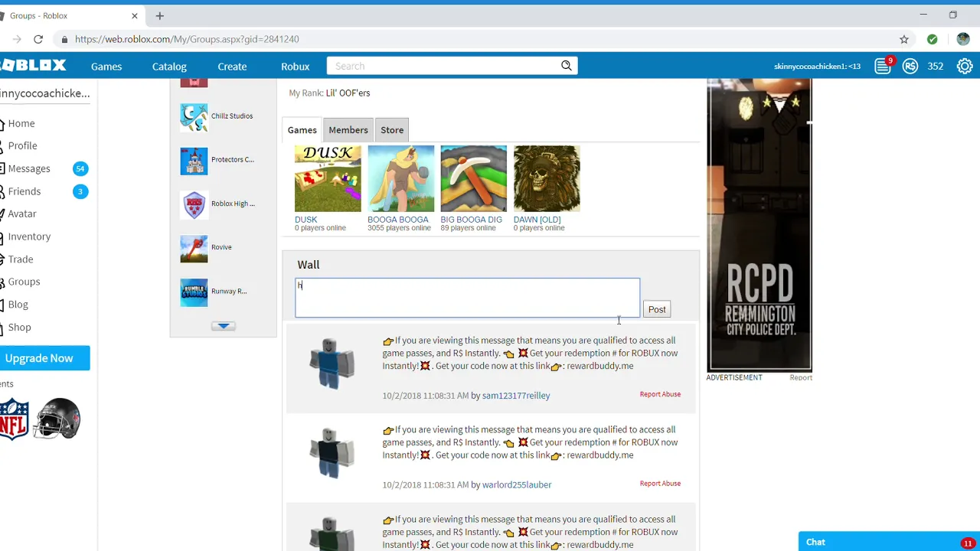The image size is (980, 551).
Task: Open the skinnycocoachicken1 username in header
Action: coord(817,67)
